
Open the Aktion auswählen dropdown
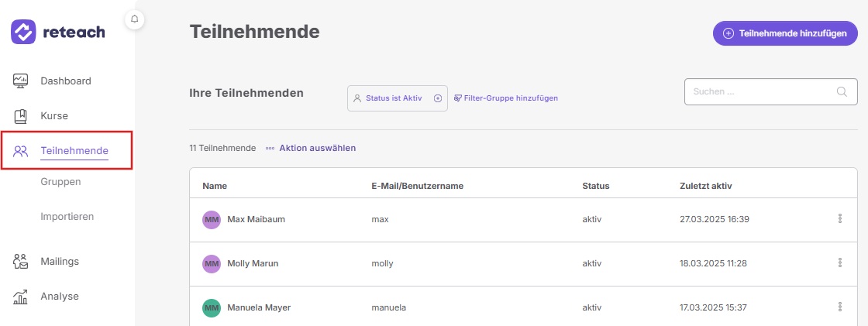(x=311, y=148)
